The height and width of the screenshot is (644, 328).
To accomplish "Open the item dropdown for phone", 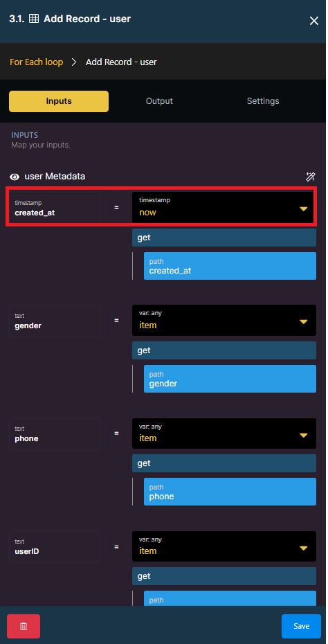I will (x=224, y=433).
